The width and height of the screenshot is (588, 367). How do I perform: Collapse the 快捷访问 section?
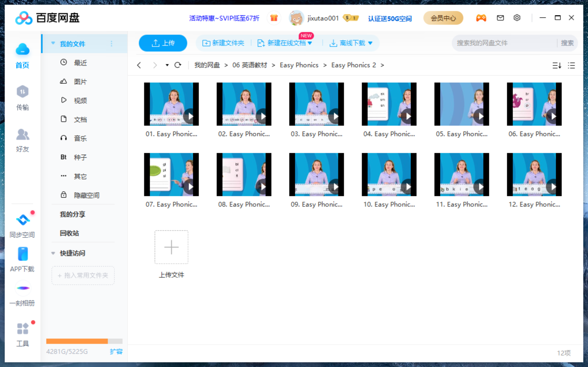(53, 253)
